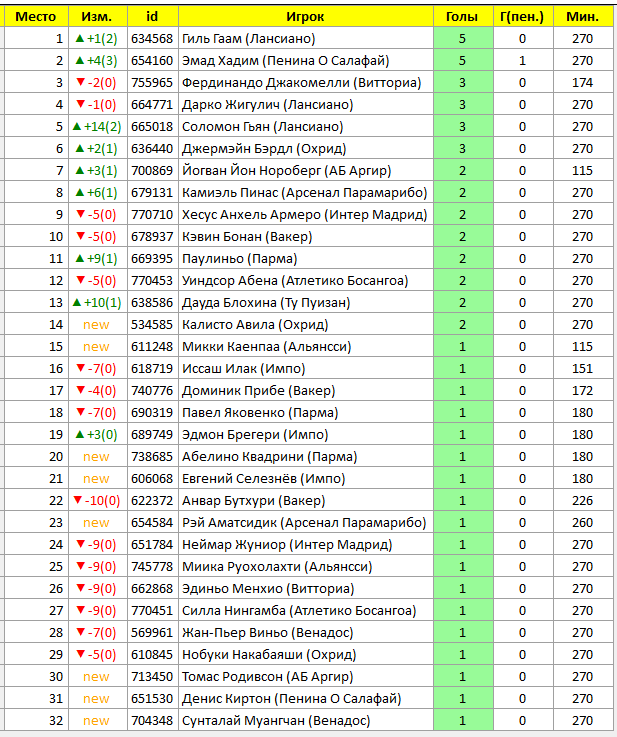The image size is (617, 737).
Task: Select cell 'Рэй Аматсидик (Арсенал Парамарибо)'
Action: tap(305, 523)
